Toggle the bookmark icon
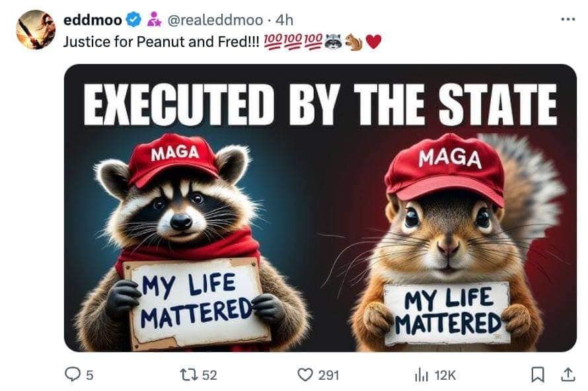Viewport: 588px width, 391px height. (536, 374)
